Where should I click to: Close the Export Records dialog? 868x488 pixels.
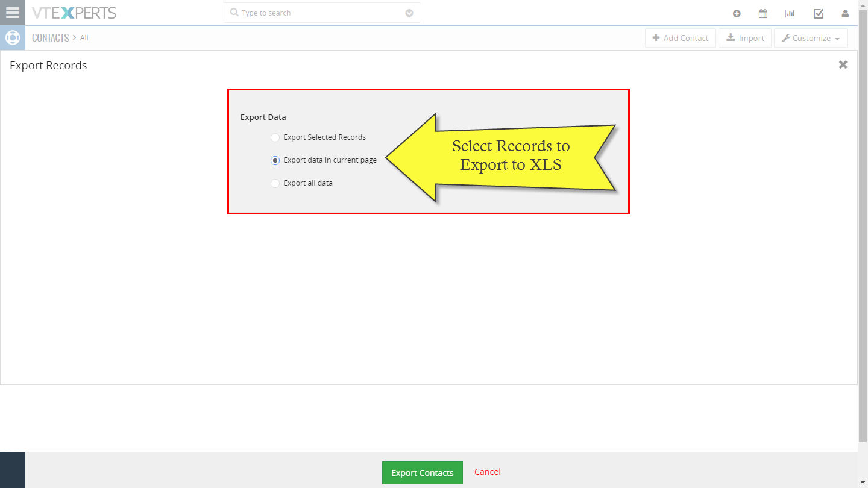tap(843, 64)
